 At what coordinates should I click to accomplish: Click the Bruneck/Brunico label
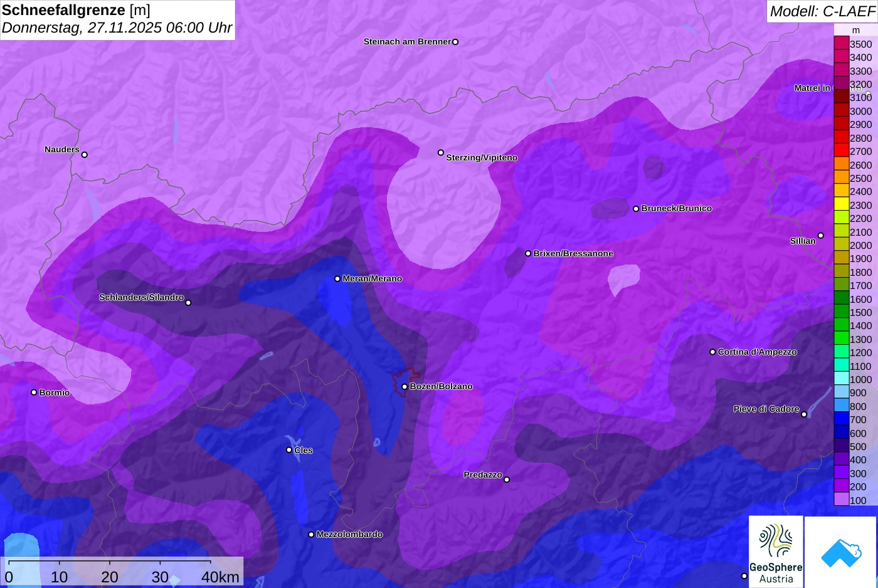pyautogui.click(x=677, y=209)
